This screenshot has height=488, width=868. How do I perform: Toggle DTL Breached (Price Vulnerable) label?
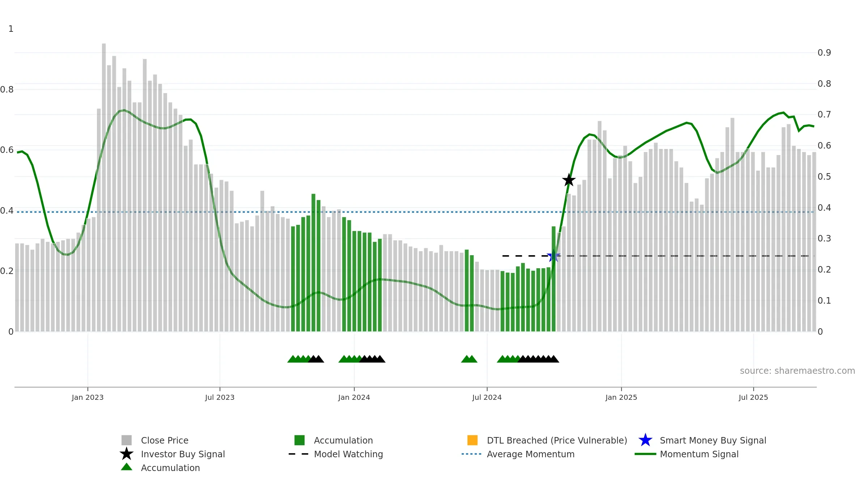click(x=557, y=440)
